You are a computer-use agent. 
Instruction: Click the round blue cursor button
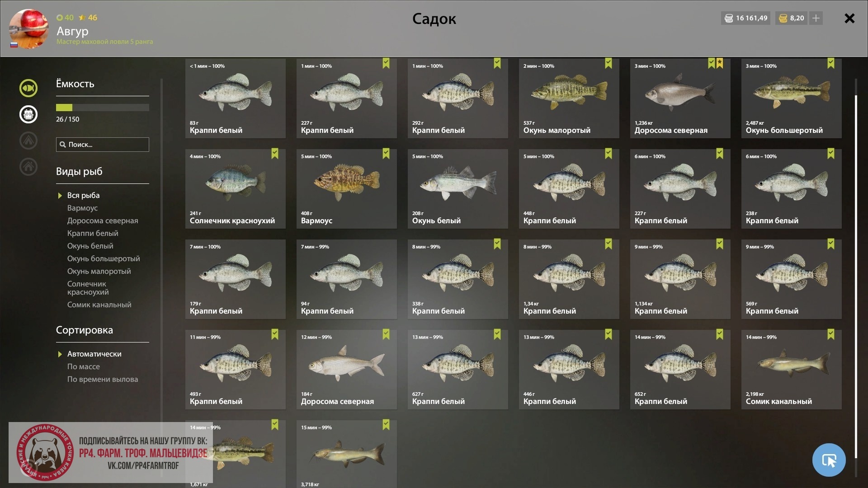click(829, 460)
